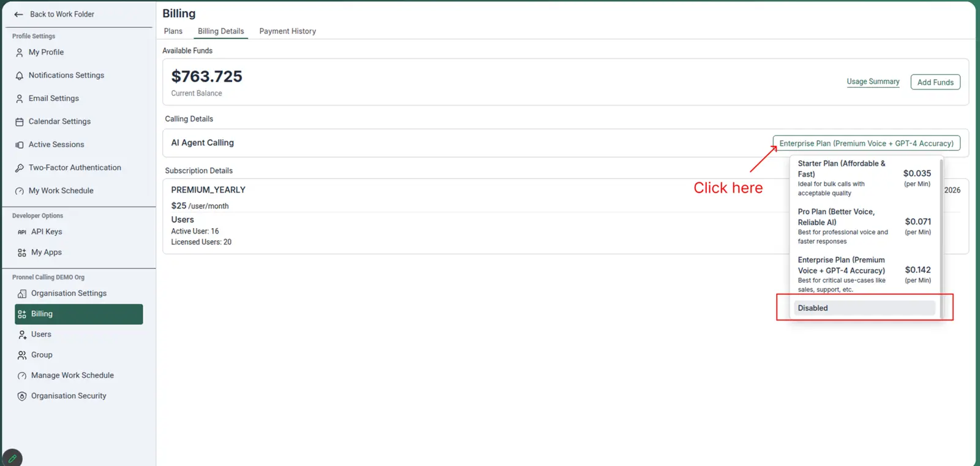Click the back arrow icon for Work Folder
980x466 pixels.
point(18,14)
